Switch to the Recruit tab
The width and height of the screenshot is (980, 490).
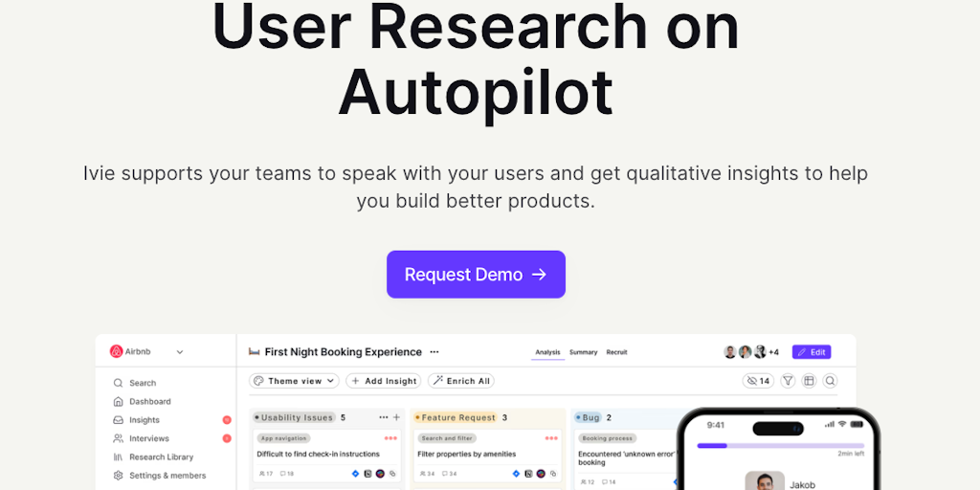(x=617, y=352)
